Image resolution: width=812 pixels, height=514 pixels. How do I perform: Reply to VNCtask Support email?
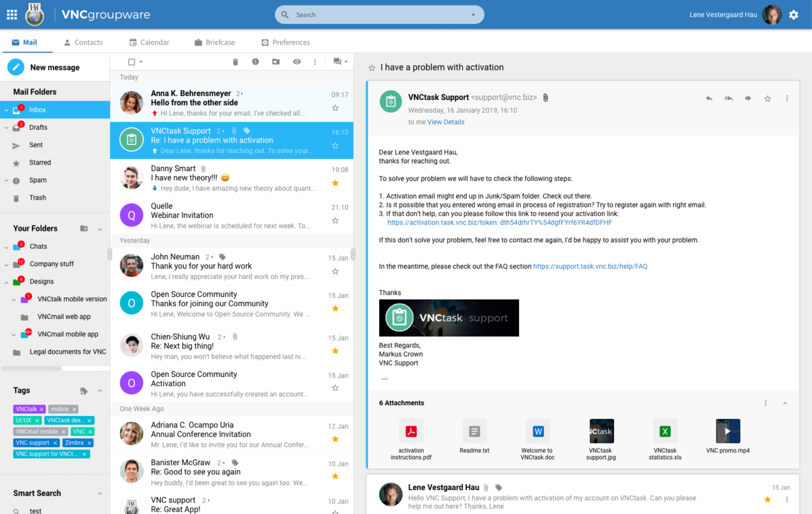tap(709, 98)
